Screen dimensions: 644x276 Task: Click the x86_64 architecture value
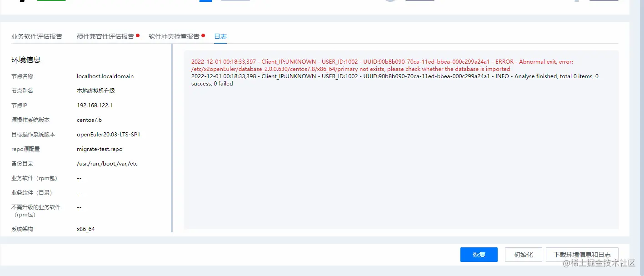(x=86, y=229)
